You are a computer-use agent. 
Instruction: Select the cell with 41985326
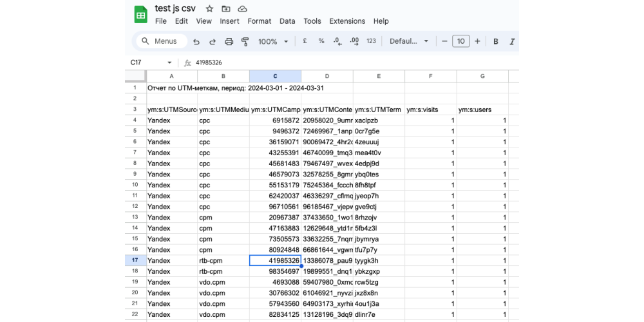(275, 260)
